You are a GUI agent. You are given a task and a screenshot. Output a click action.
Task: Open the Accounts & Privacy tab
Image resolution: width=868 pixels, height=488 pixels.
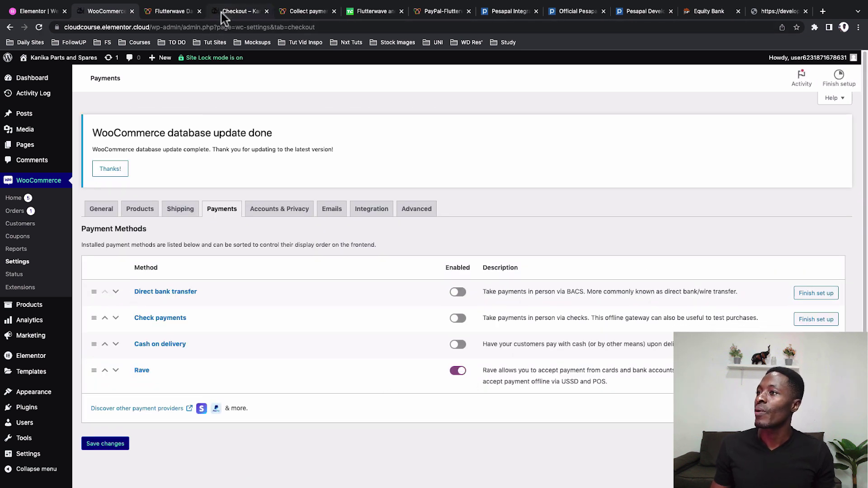[279, 209]
